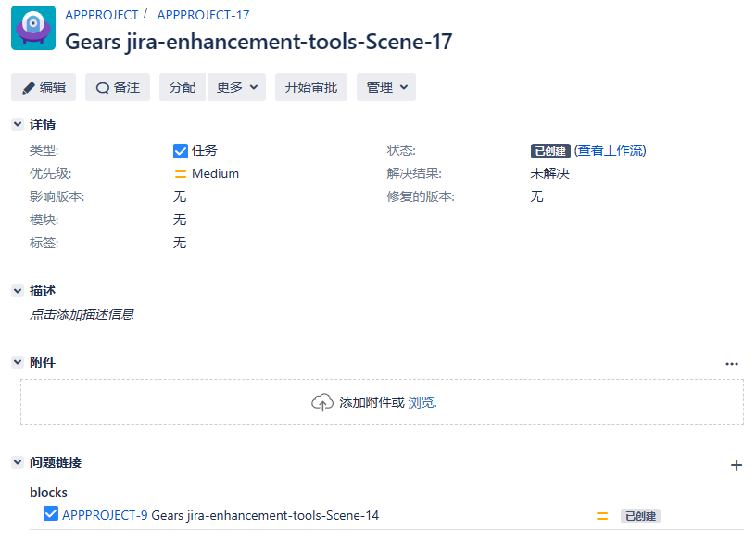Collapse the 附件 section

click(18, 362)
